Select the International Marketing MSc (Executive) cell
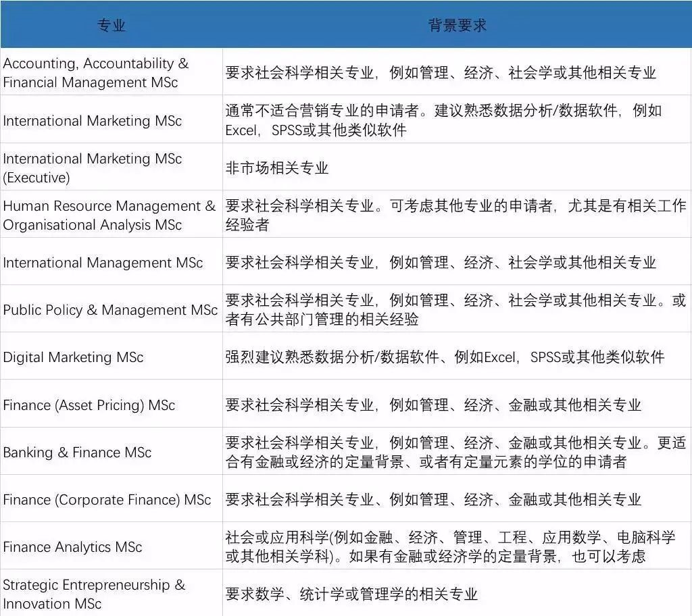The height and width of the screenshot is (616, 692). pyautogui.click(x=93, y=168)
